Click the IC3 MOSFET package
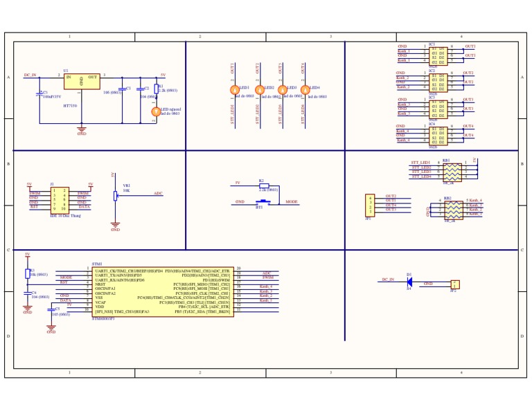The width and height of the screenshot is (532, 411). coord(438,109)
